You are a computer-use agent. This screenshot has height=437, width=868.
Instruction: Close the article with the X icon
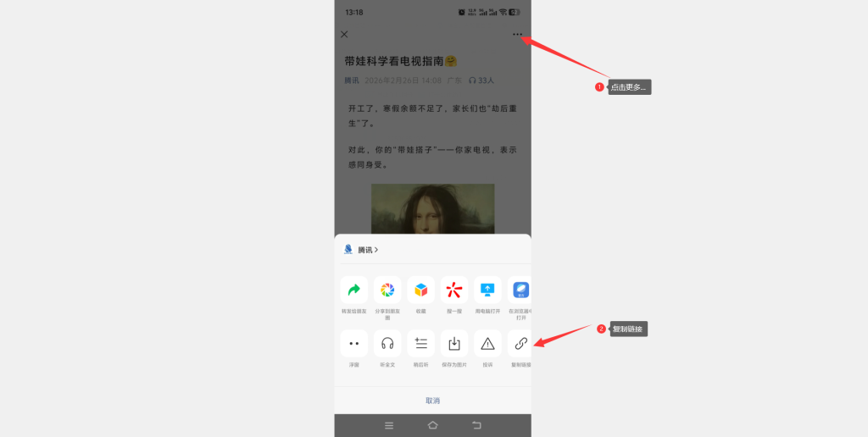click(344, 34)
